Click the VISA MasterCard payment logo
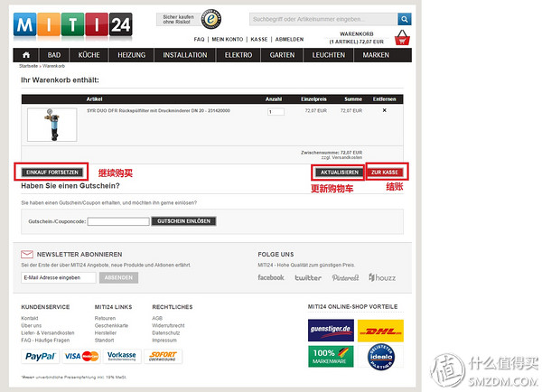 (81, 356)
